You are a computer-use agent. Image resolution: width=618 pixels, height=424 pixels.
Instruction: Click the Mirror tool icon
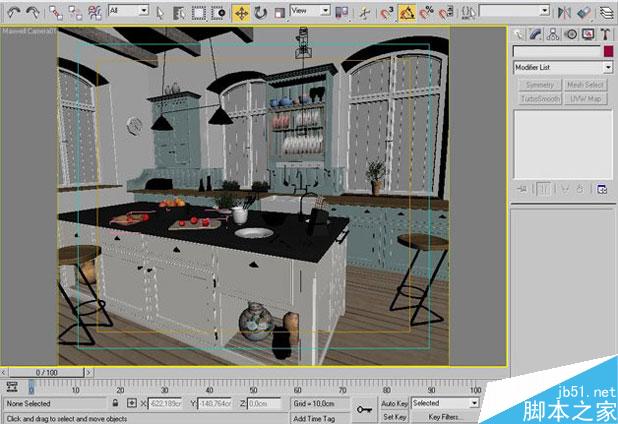(564, 13)
